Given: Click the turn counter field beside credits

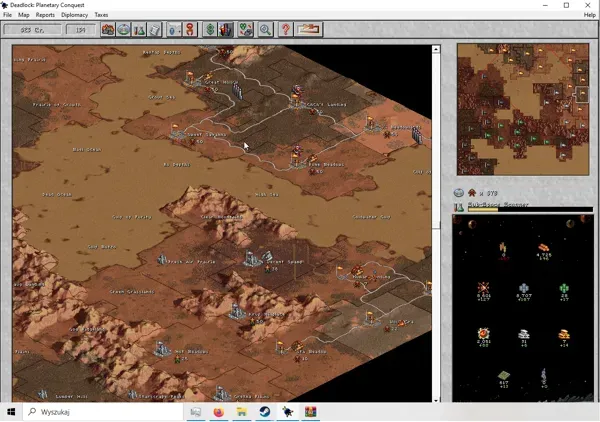Looking at the screenshot, I should tap(80, 30).
